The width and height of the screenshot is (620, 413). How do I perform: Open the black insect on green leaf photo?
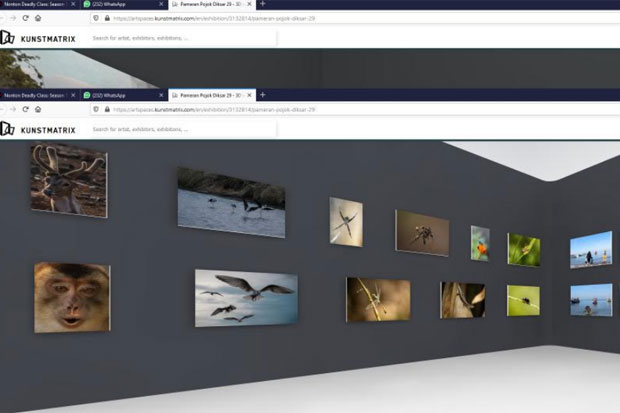(x=523, y=301)
